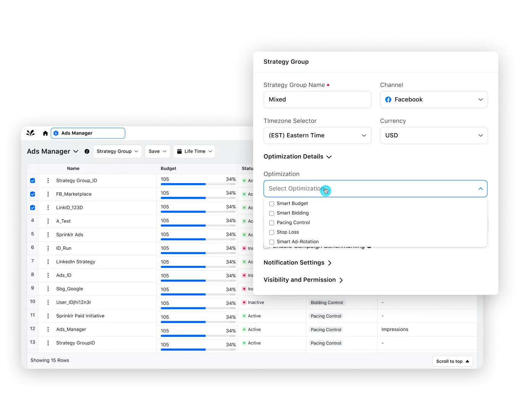Open the USD currency dropdown

coord(434,135)
